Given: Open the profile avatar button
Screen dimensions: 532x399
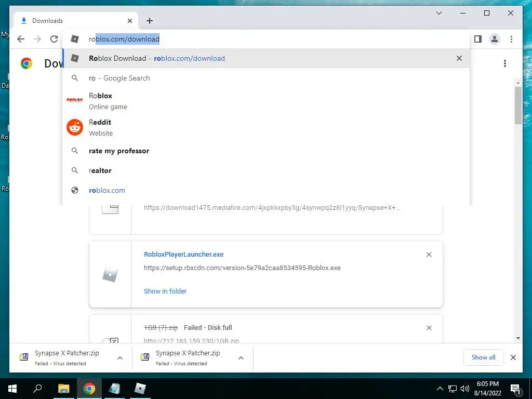Looking at the screenshot, I should 495,39.
